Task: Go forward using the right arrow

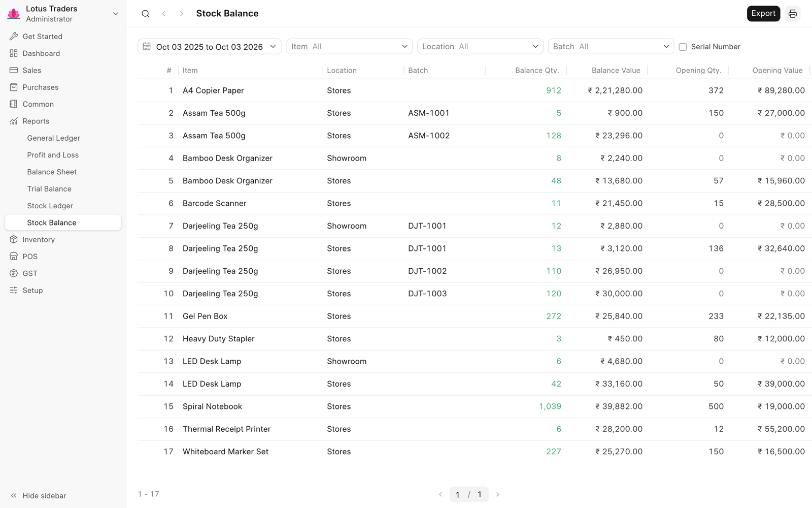Action: point(181,14)
